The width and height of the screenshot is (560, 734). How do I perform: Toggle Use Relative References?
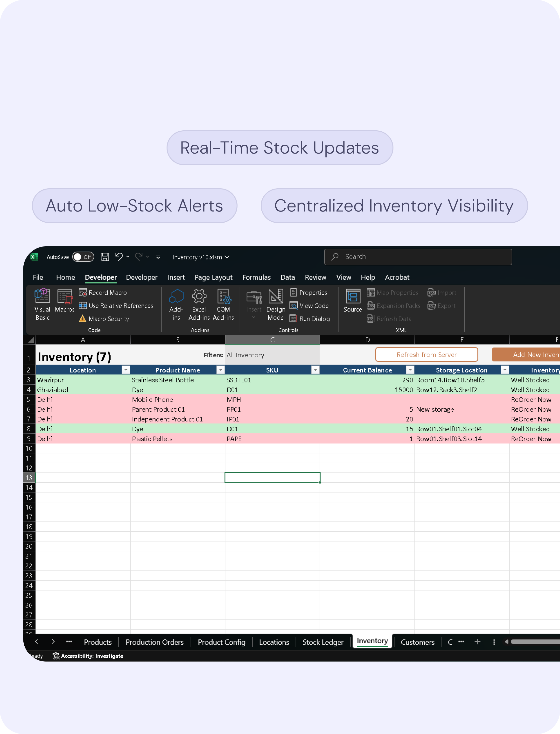coord(116,306)
